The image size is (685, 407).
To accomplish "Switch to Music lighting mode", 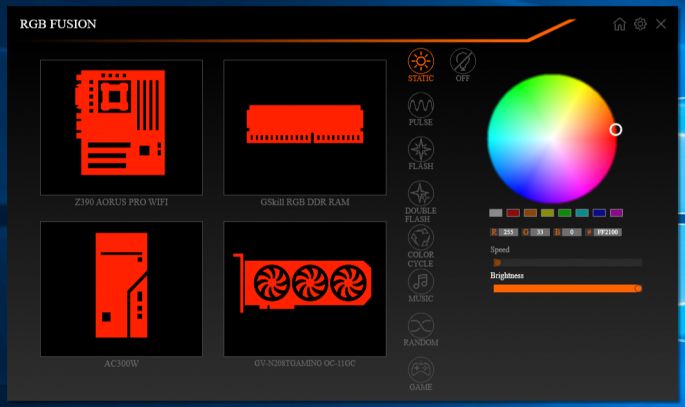I will point(421,282).
